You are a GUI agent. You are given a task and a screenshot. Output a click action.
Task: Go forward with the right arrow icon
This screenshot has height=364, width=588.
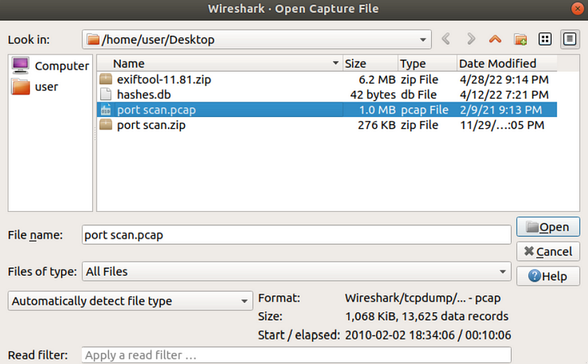click(470, 39)
